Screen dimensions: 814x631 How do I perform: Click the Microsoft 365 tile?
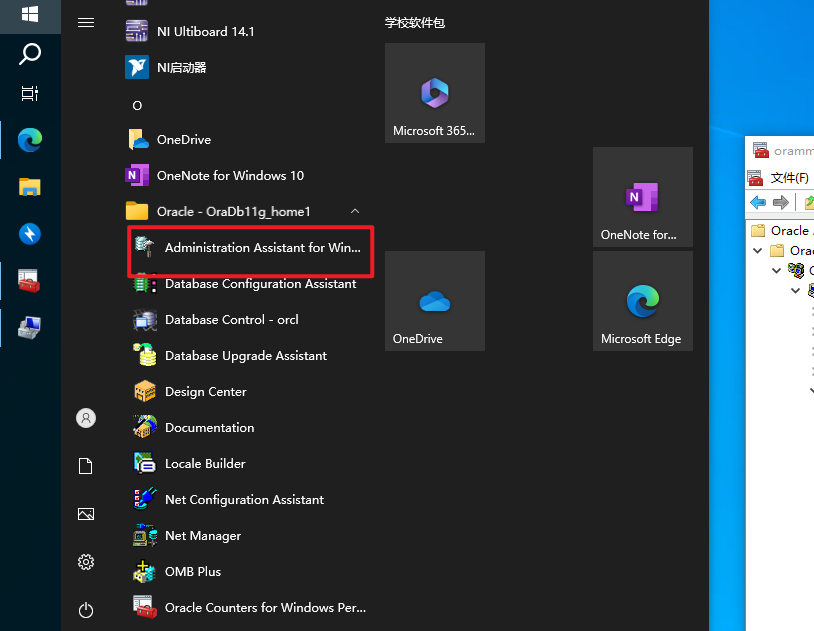(434, 93)
